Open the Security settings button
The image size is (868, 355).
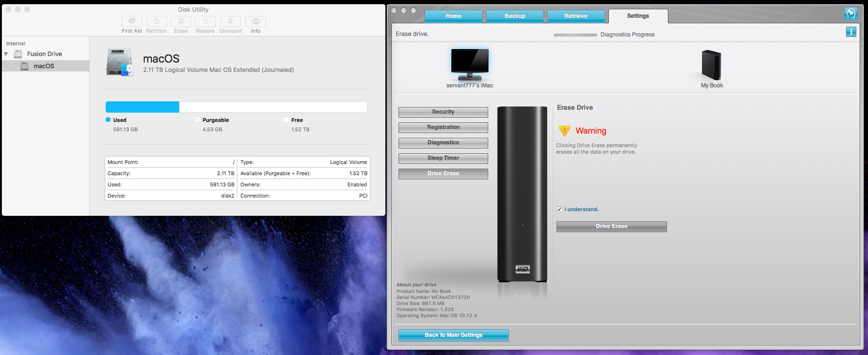click(443, 112)
